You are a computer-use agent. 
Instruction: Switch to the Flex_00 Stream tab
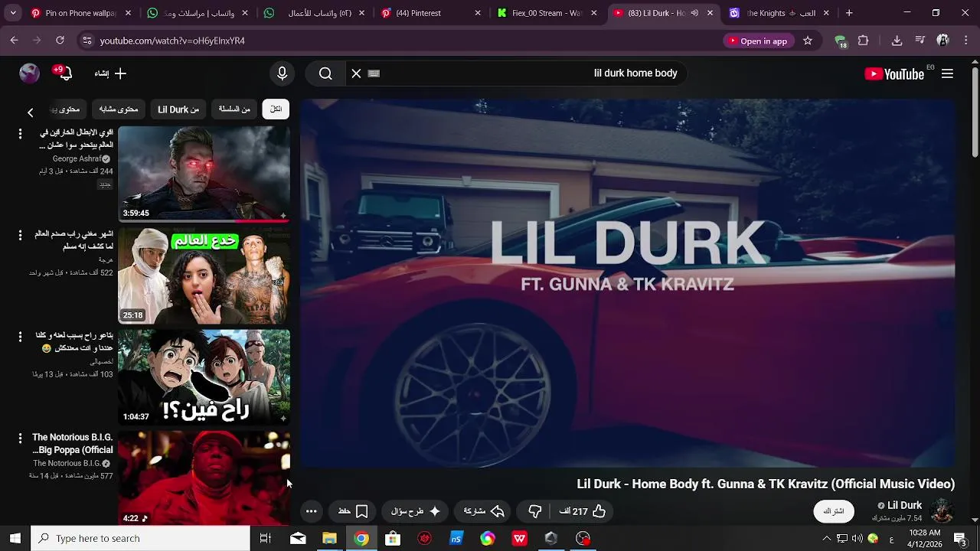(x=547, y=13)
